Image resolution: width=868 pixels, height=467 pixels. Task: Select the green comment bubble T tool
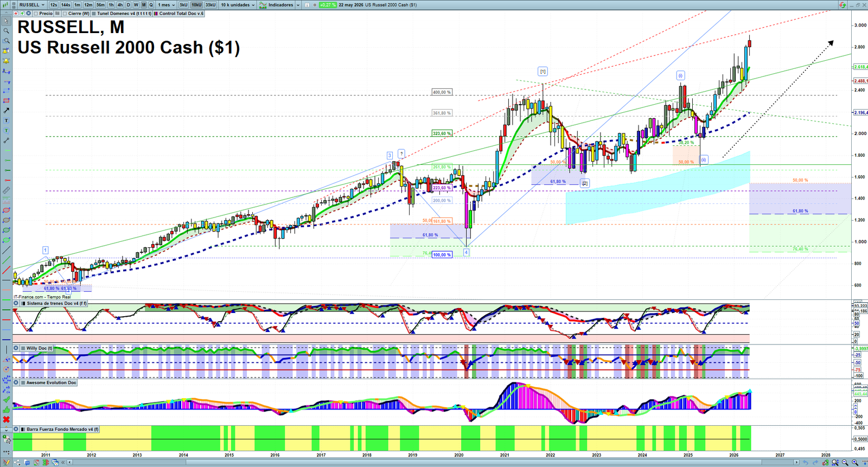click(x=7, y=131)
